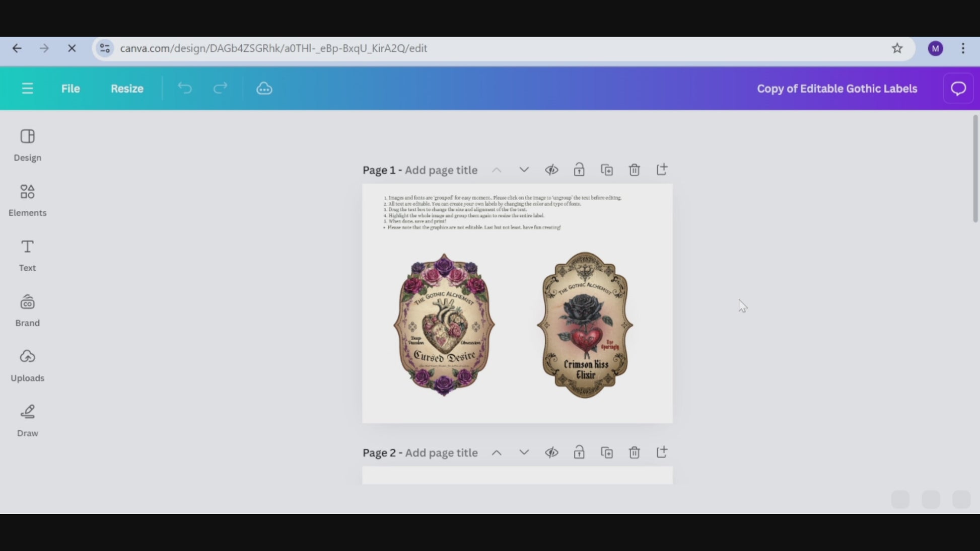The height and width of the screenshot is (551, 980).
Task: Open the Elements panel in sidebar
Action: pos(27,200)
